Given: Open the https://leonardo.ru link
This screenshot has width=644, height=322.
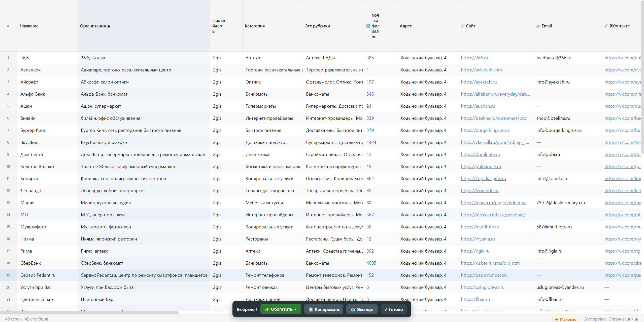Looking at the screenshot, I should pyautogui.click(x=480, y=191).
